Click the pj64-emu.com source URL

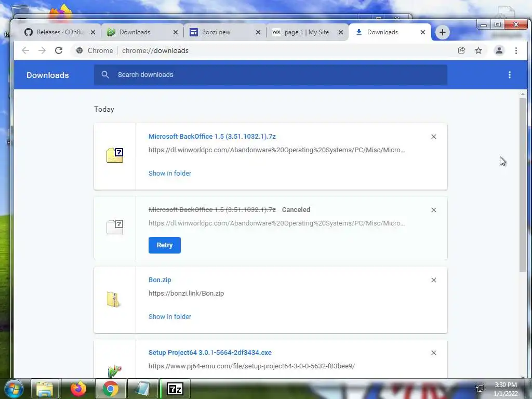tap(251, 366)
